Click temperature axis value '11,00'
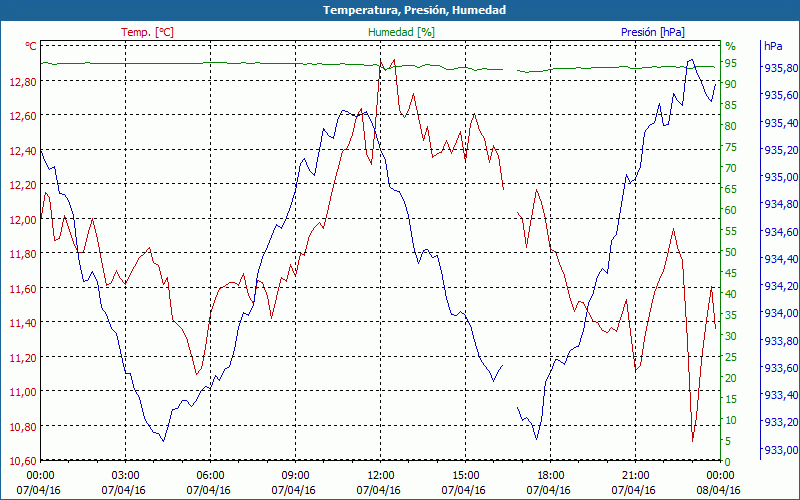 coord(23,392)
